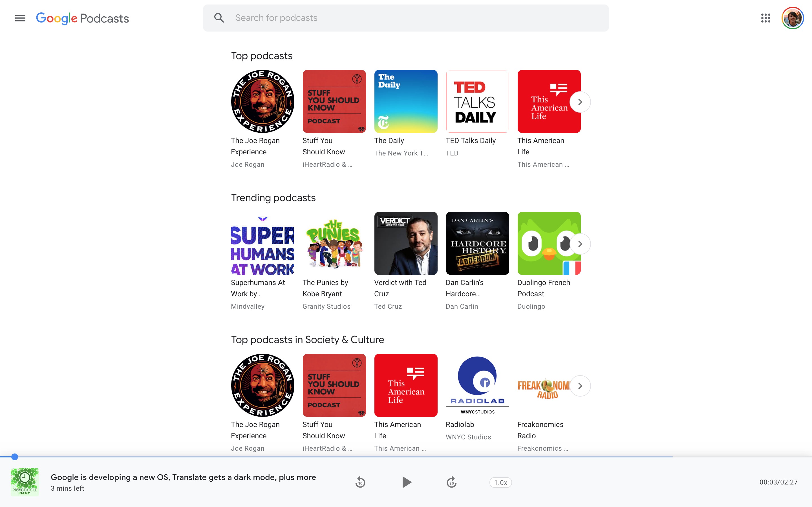Click your profile avatar picture
This screenshot has width=812, height=507.
coord(793,18)
